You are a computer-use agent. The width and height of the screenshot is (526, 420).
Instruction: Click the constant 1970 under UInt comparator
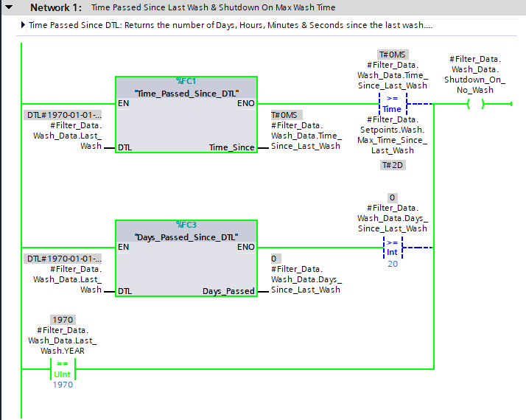click(62, 385)
